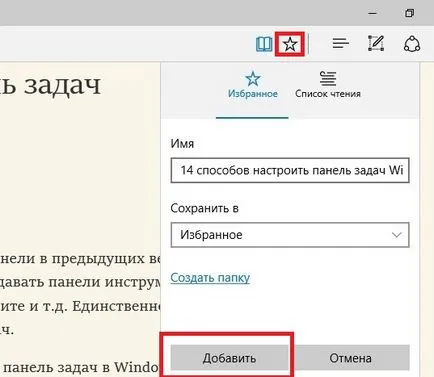Open Make a Web Note pencil icon
This screenshot has height=377, width=434.
376,43
